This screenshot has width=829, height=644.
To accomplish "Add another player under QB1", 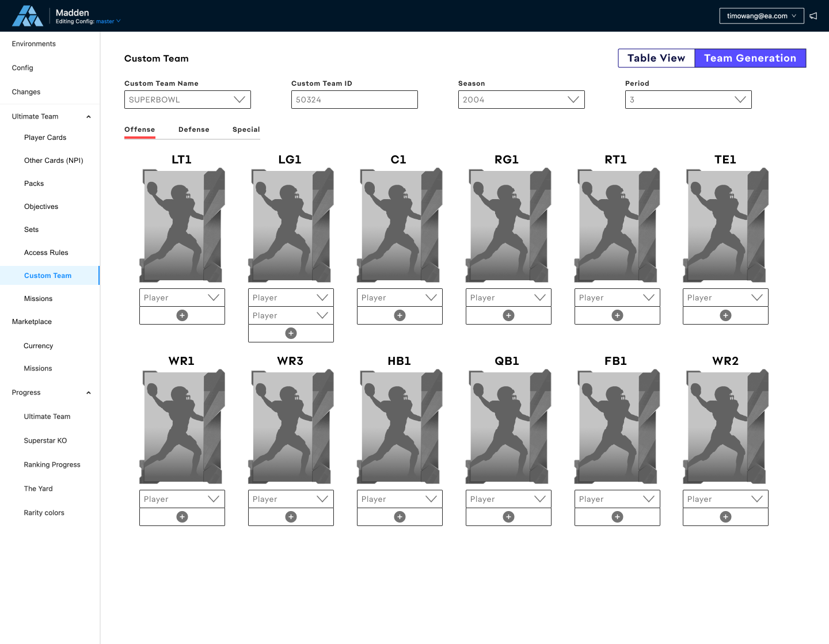I will point(508,517).
